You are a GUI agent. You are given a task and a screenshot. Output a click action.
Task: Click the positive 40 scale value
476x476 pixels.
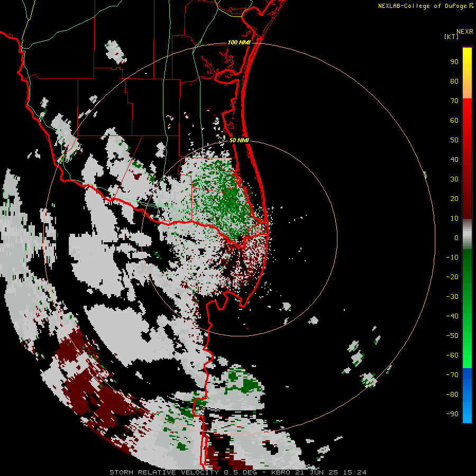[x=454, y=159]
